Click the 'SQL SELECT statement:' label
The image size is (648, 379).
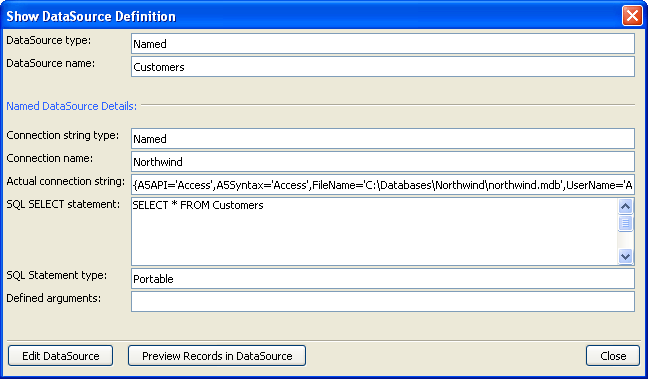63,204
